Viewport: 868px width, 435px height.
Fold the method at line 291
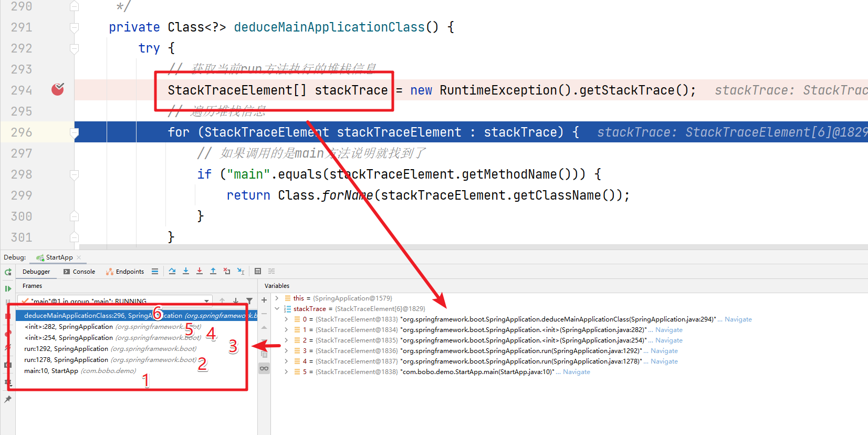click(x=75, y=27)
